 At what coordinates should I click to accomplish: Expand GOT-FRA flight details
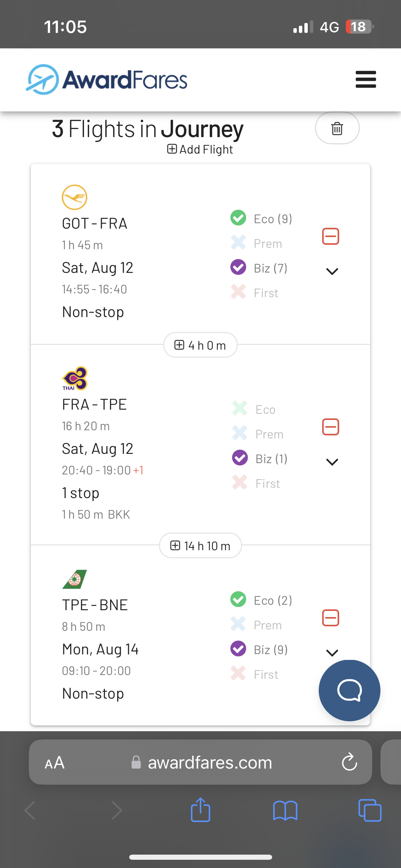point(332,272)
